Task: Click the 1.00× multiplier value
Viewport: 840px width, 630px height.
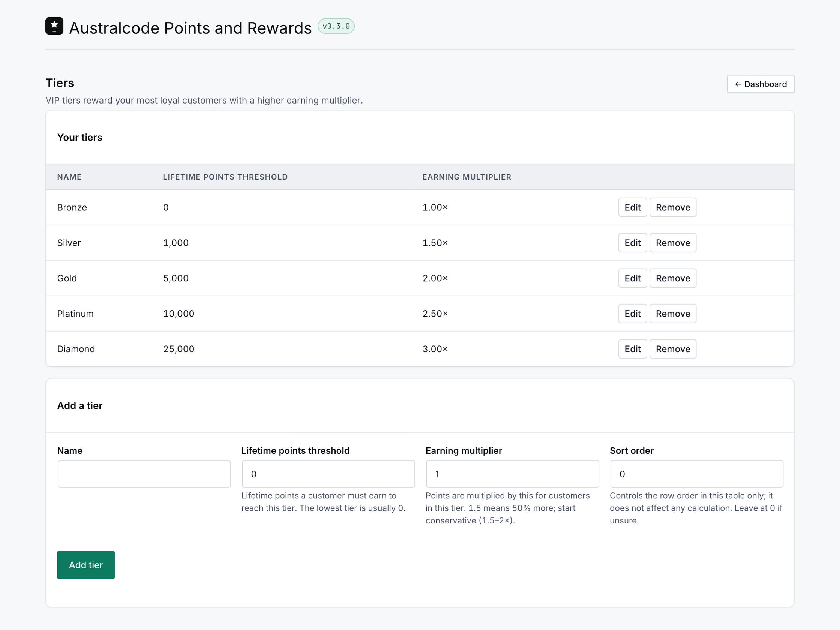Action: click(435, 207)
